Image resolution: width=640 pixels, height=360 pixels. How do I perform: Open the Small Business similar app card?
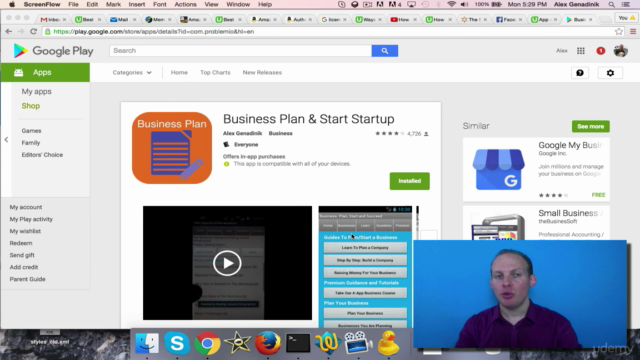tap(536, 223)
